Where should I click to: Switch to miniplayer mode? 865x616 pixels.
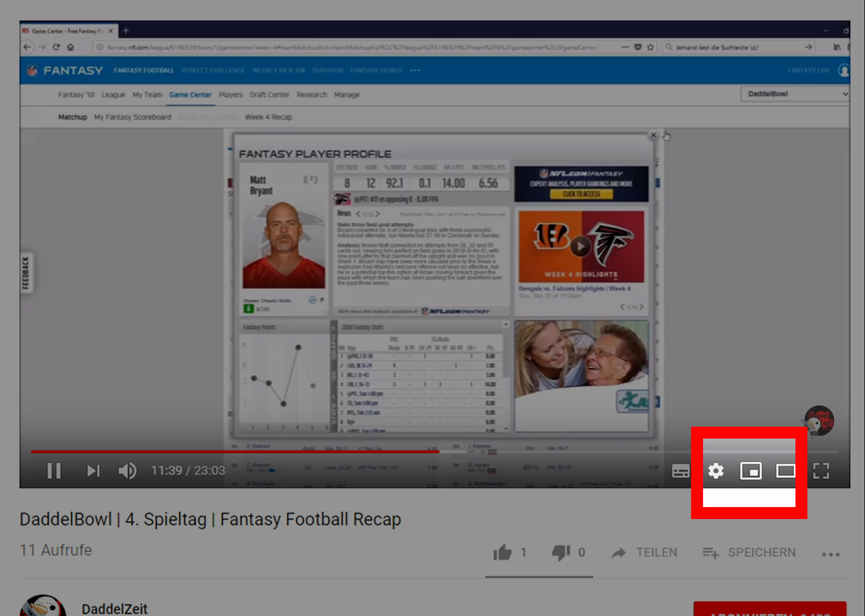(x=750, y=471)
